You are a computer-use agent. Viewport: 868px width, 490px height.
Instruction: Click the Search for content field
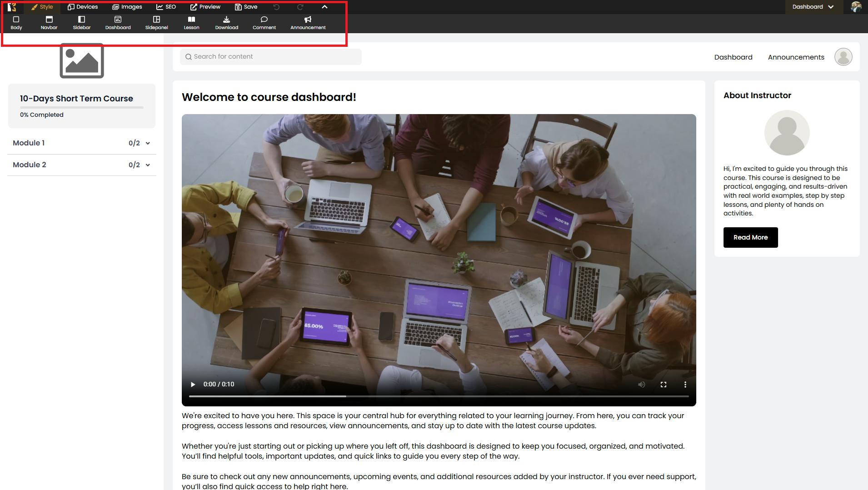tap(271, 57)
